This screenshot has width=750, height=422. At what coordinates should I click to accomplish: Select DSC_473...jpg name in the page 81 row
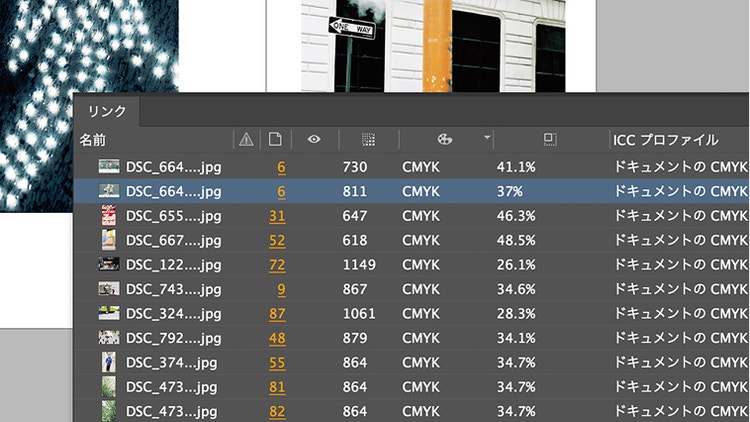(171, 387)
